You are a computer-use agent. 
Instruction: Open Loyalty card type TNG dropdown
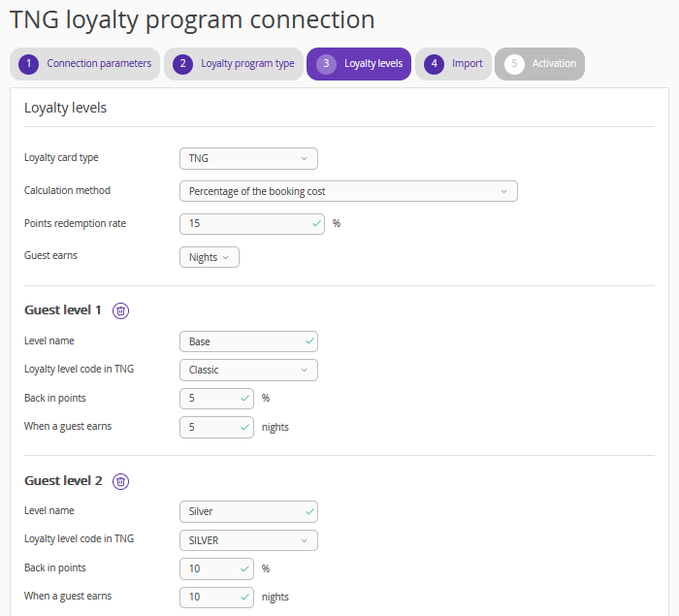248,158
